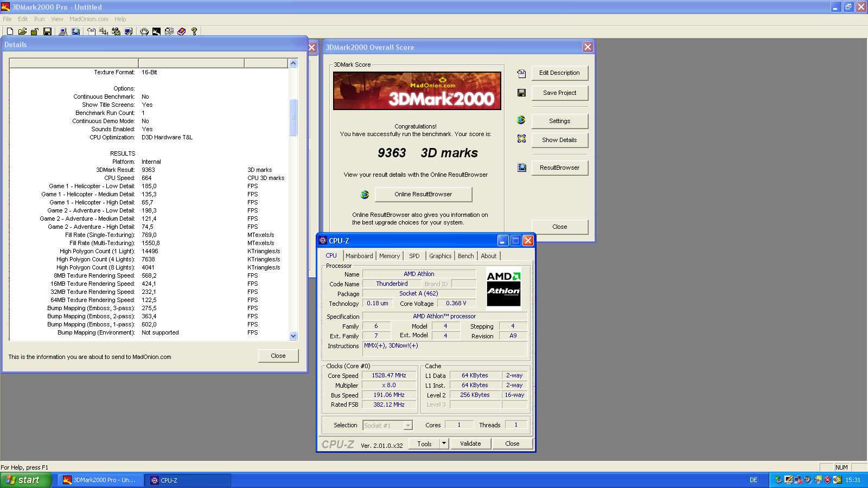The width and height of the screenshot is (868, 488).
Task: Click the Core Speed value 1528.47 MHz
Action: coord(389,375)
